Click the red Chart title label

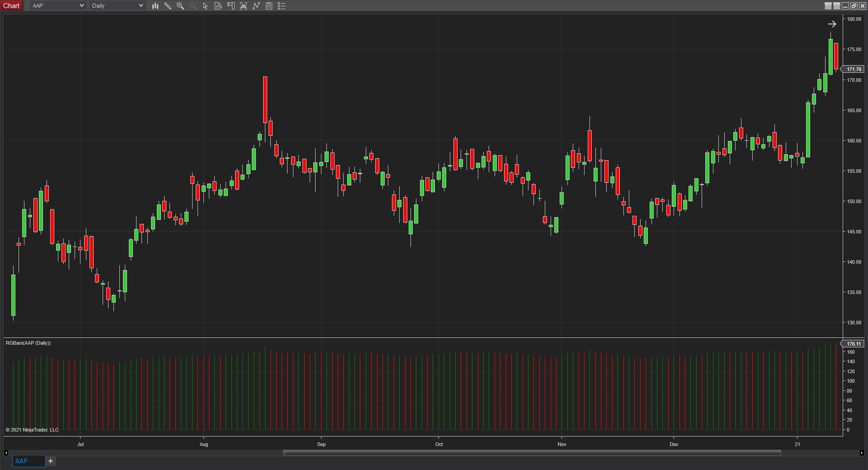pyautogui.click(x=11, y=6)
